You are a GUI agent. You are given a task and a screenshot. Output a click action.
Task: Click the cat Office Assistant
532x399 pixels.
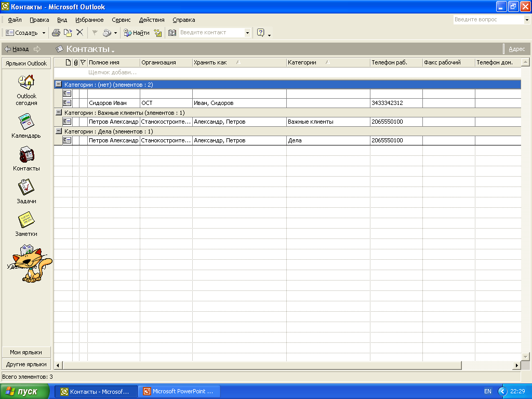(x=32, y=265)
